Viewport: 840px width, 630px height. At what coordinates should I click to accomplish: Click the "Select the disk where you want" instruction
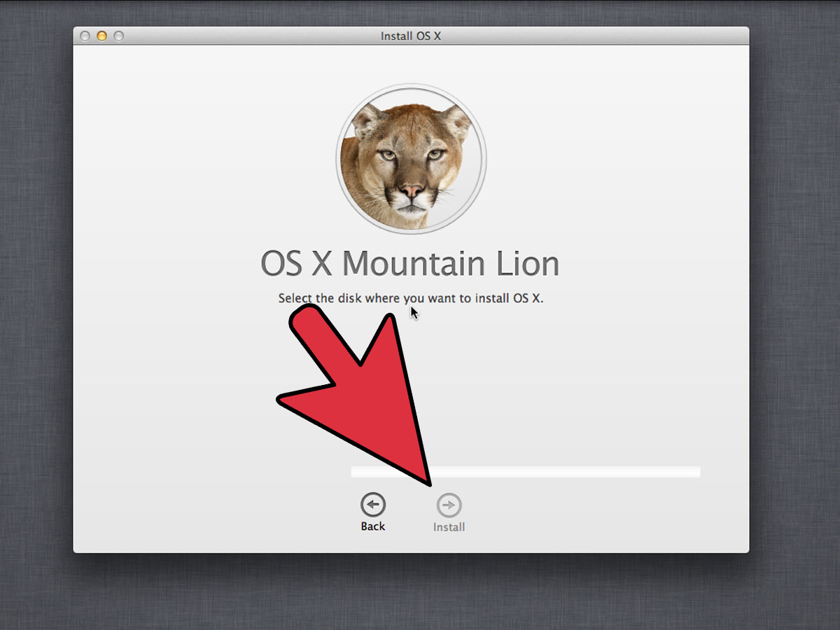411,298
